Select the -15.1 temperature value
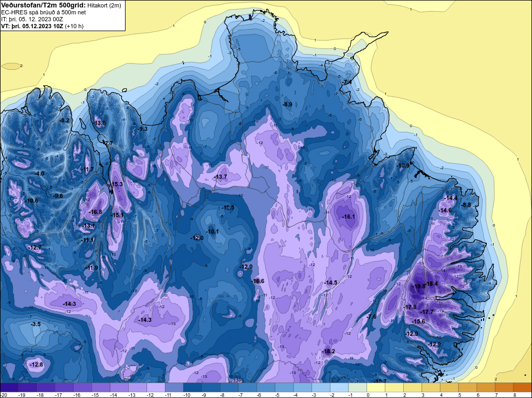The image size is (532, 398). point(117,215)
